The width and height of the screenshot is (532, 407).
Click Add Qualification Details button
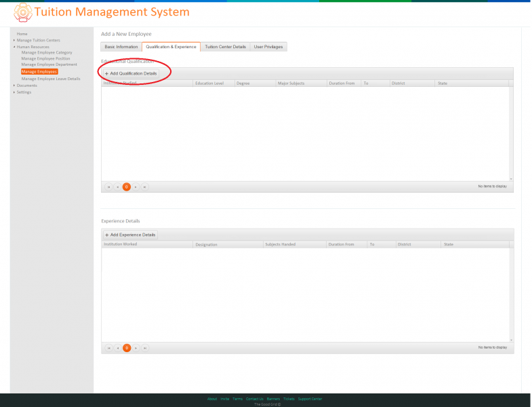coord(131,73)
